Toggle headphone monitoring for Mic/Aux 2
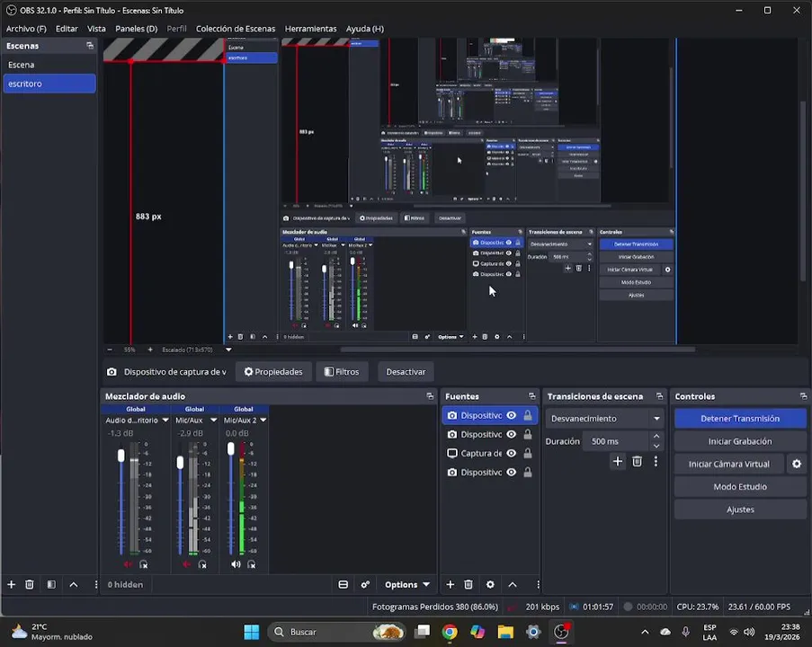This screenshot has height=647, width=812. 252,564
